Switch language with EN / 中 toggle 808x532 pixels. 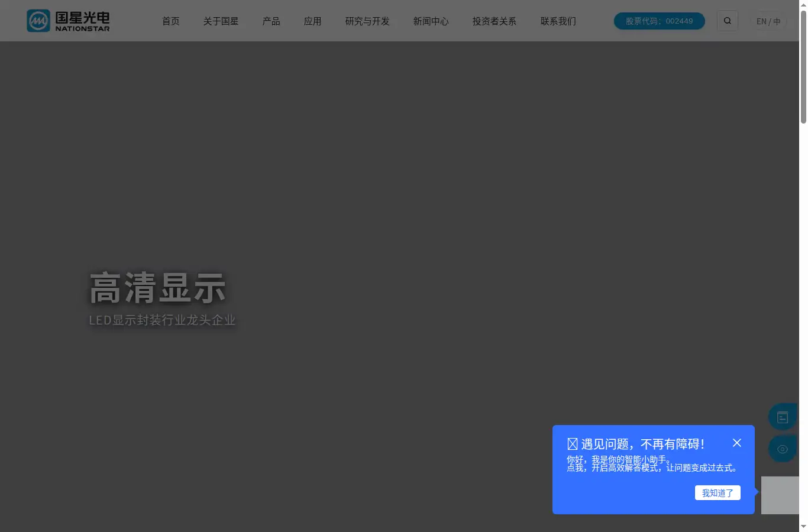click(768, 21)
